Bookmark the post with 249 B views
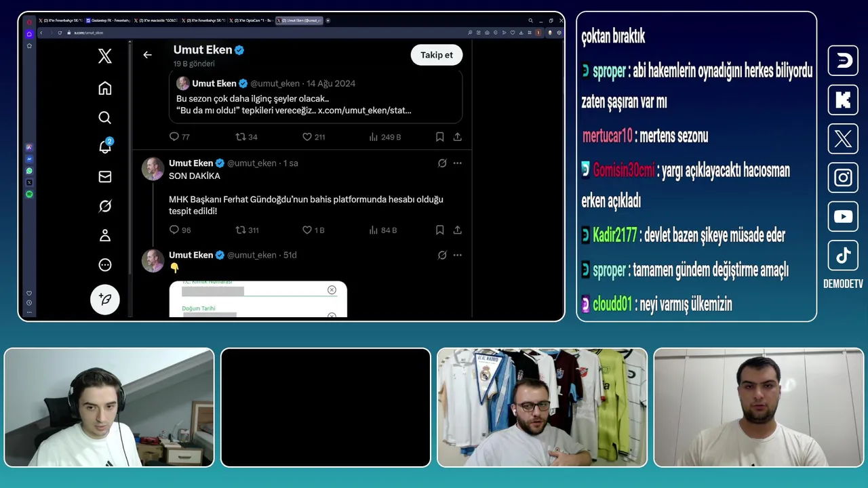The image size is (868, 488). (439, 137)
